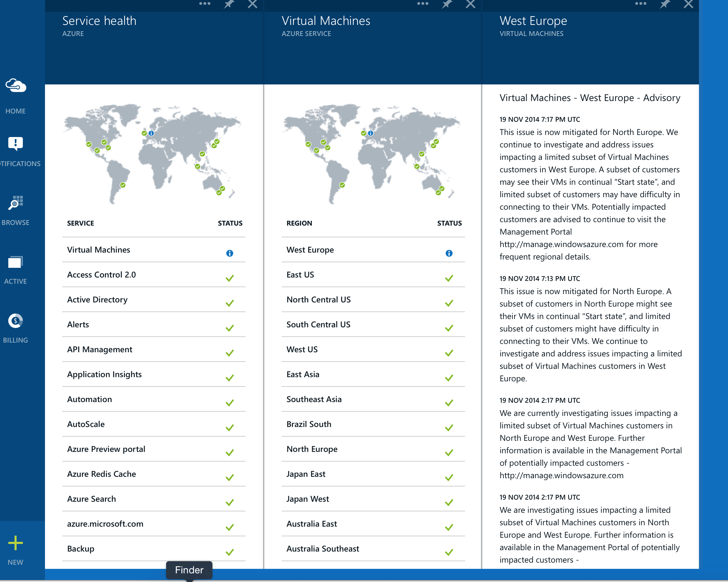Select the Azure Search service row
This screenshot has height=582, width=728.
(x=154, y=499)
